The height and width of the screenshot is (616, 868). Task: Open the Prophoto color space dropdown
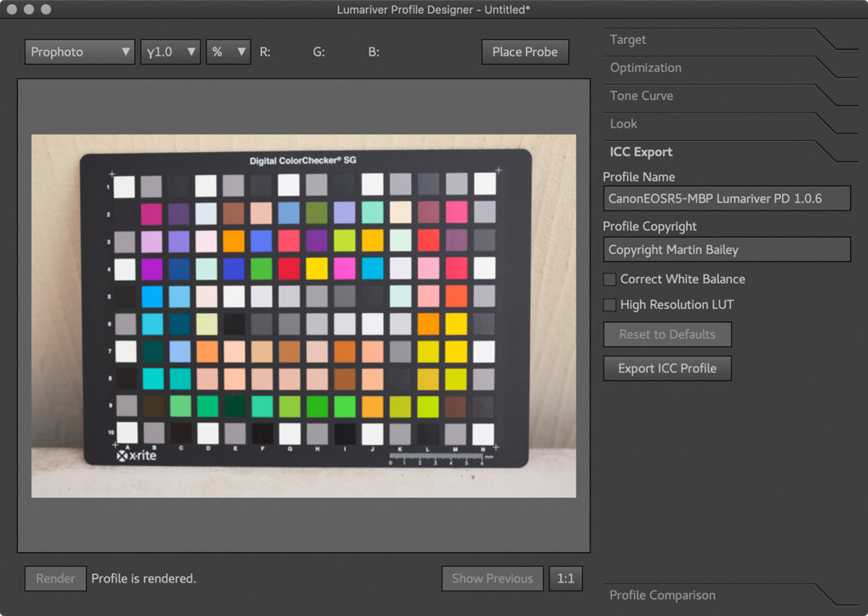pyautogui.click(x=79, y=52)
